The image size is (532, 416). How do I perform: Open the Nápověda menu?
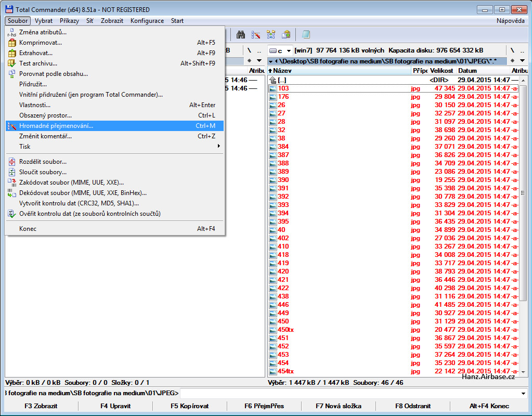[x=510, y=21]
